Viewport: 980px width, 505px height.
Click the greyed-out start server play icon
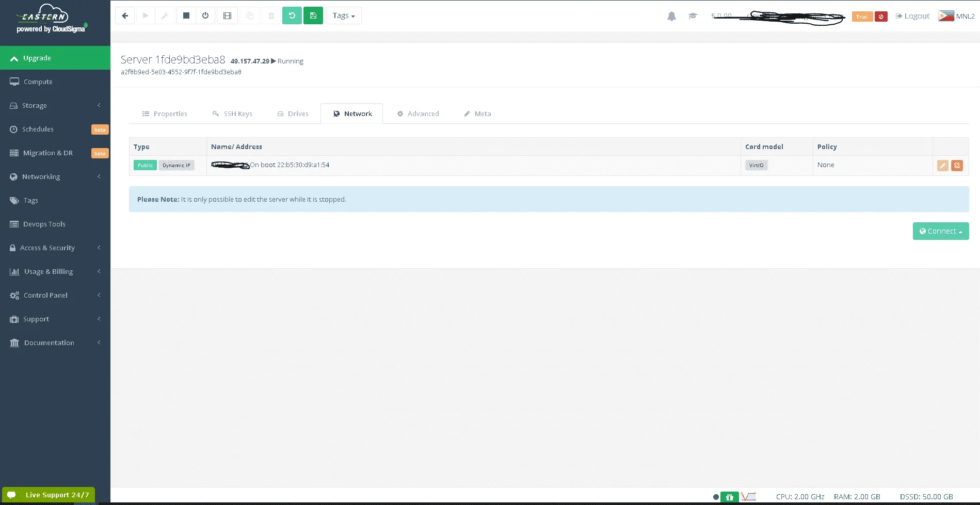click(x=145, y=15)
